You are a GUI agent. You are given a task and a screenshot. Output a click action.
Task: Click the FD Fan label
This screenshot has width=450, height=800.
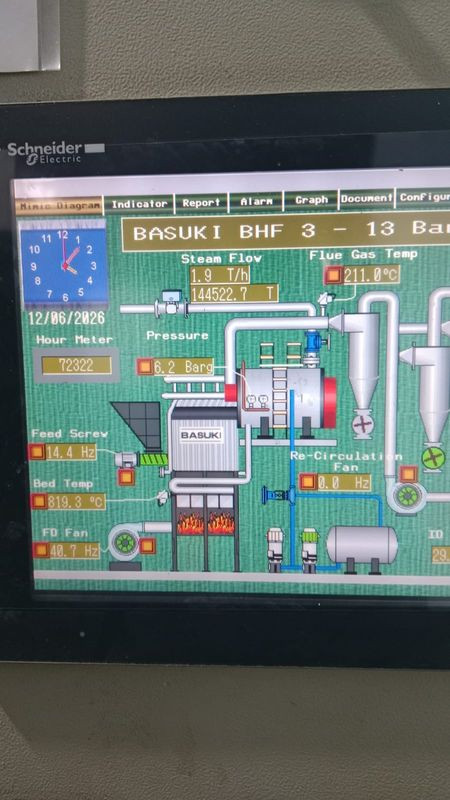(65, 533)
